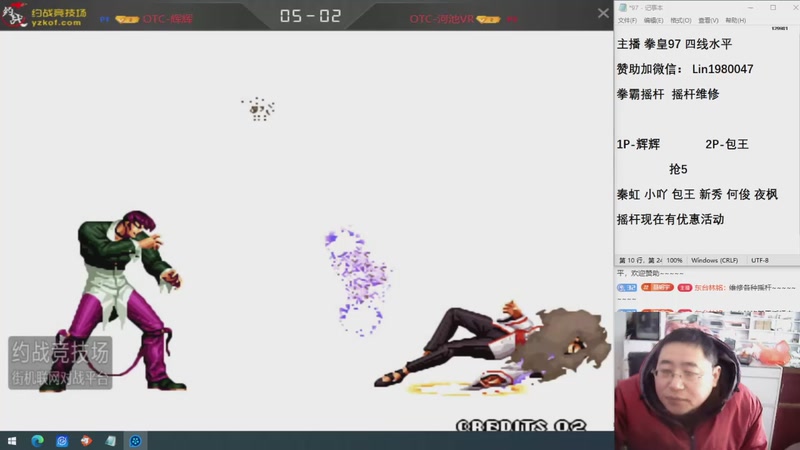Open the 编辑(E) menu in Notepad

653,20
